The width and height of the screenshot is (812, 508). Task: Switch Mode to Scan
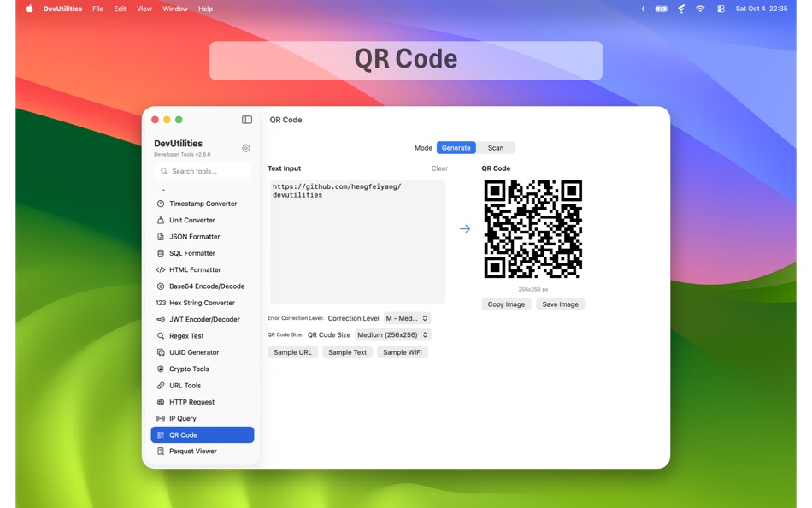[497, 147]
